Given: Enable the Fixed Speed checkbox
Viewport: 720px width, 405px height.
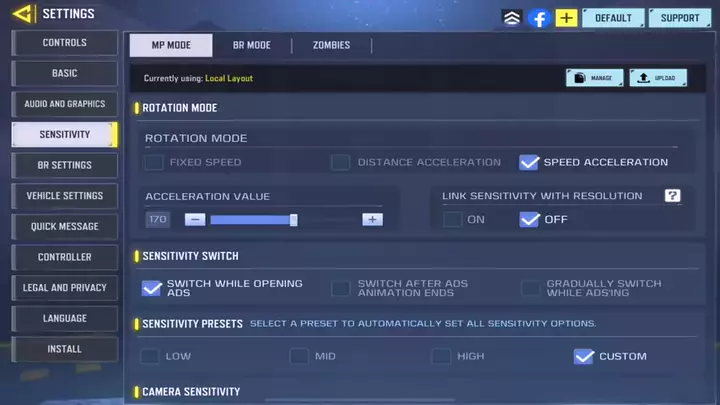Looking at the screenshot, I should 154,162.
